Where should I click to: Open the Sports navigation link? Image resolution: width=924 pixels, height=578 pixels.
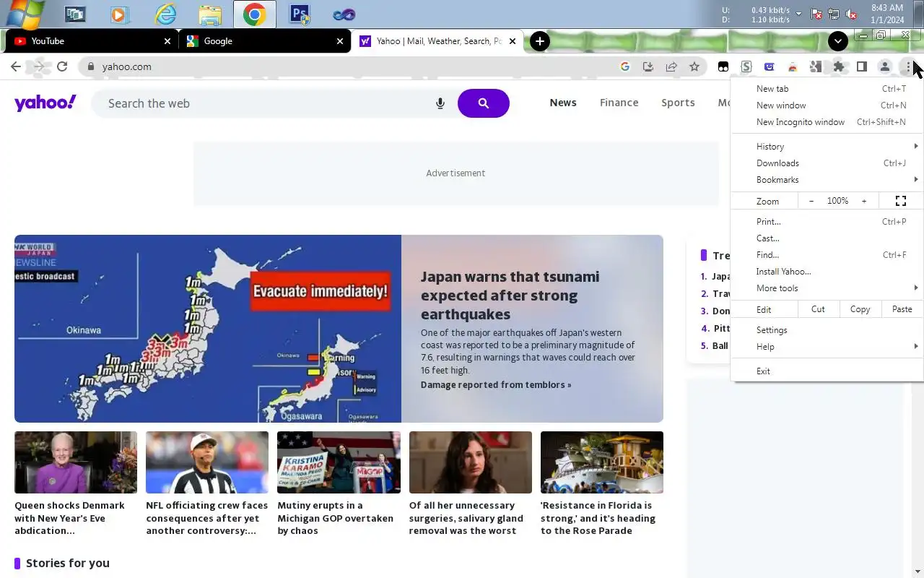678,103
